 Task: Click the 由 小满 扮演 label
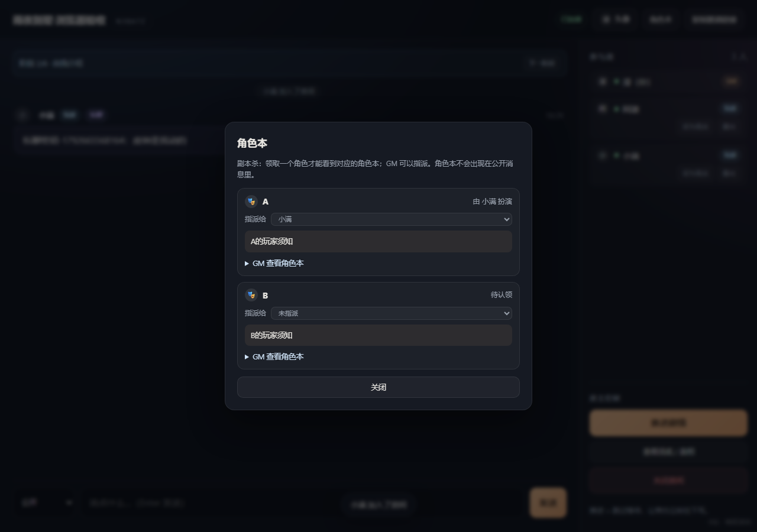pyautogui.click(x=493, y=202)
